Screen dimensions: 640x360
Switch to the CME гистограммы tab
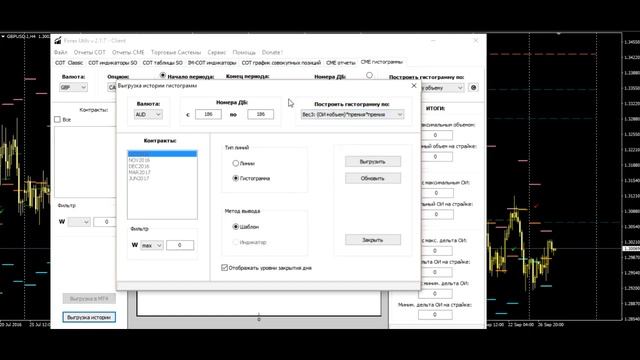pyautogui.click(x=382, y=62)
